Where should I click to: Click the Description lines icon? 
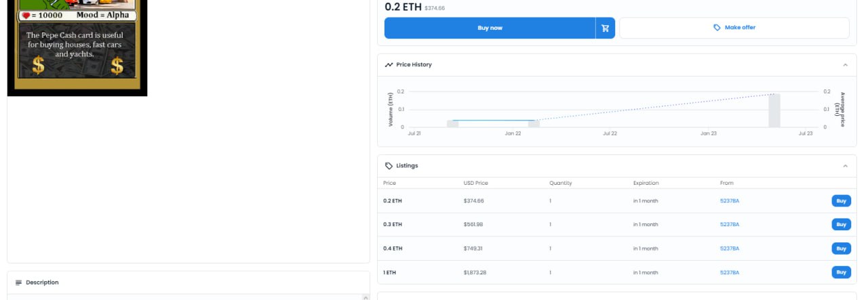[18, 282]
